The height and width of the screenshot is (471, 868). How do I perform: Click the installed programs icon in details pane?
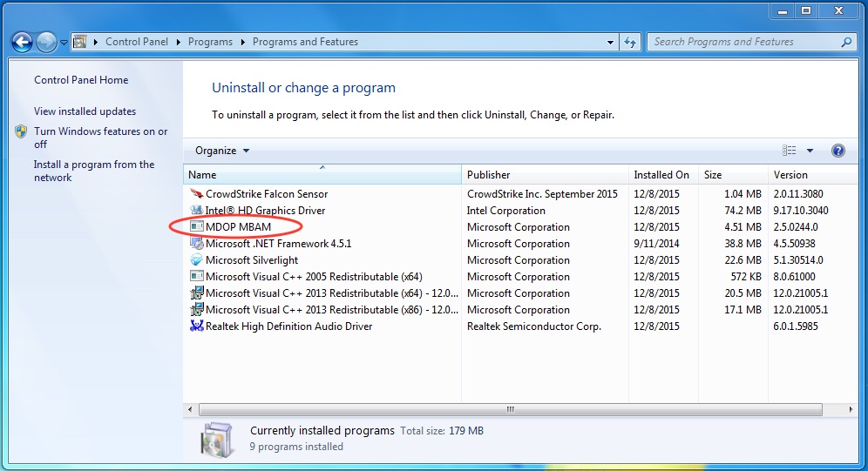coord(216,440)
